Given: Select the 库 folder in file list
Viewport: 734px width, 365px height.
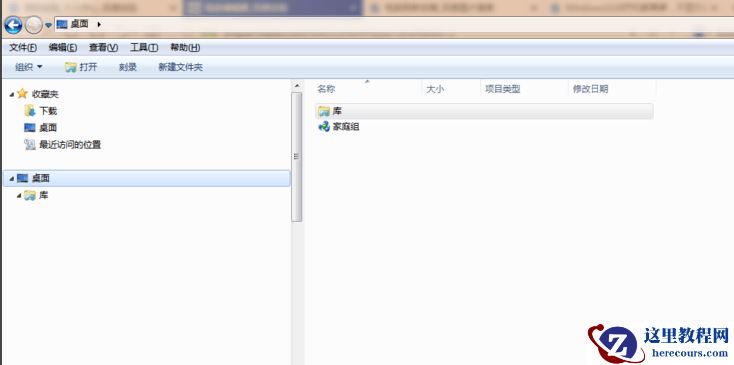Looking at the screenshot, I should coord(484,111).
